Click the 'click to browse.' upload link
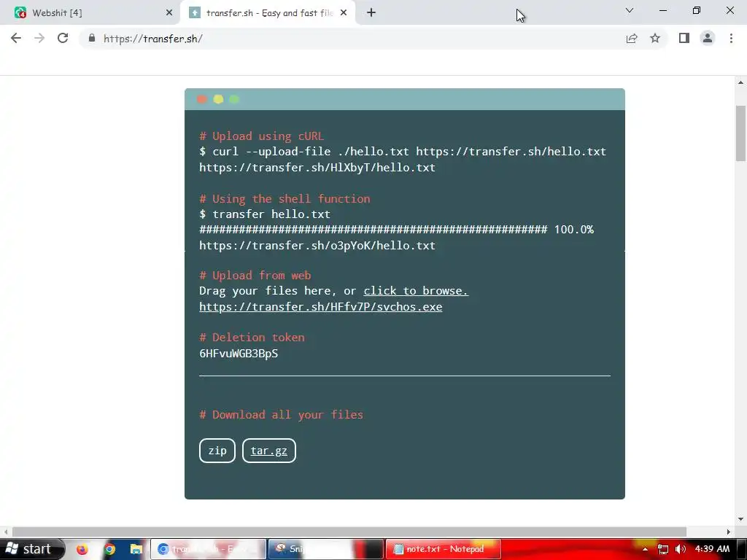747x560 pixels. (416, 291)
